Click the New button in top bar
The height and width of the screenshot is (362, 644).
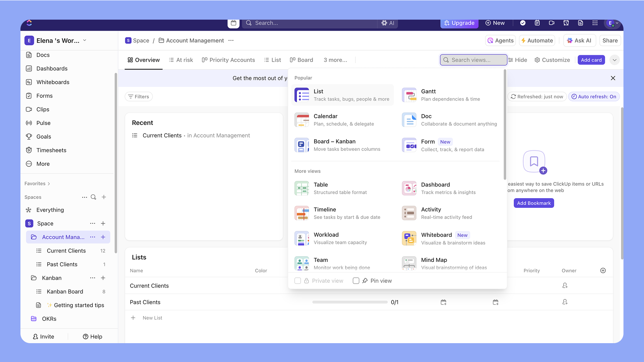[x=495, y=23]
